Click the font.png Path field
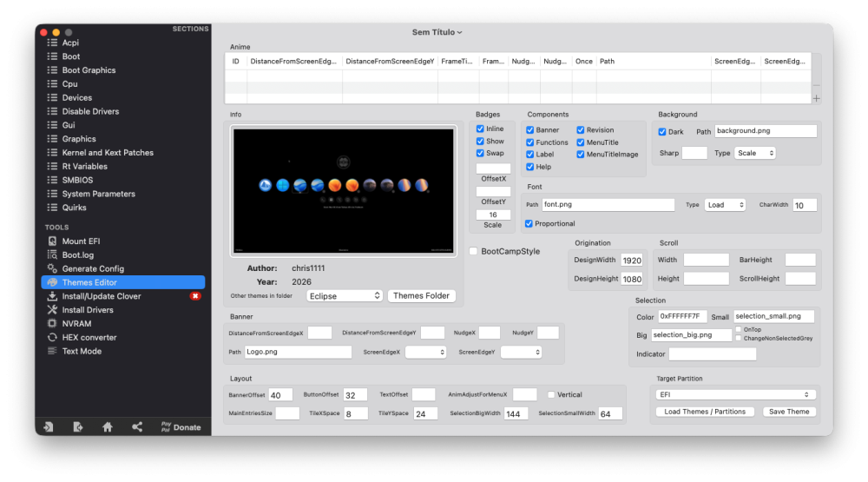Viewport: 868px width, 482px height. point(608,204)
